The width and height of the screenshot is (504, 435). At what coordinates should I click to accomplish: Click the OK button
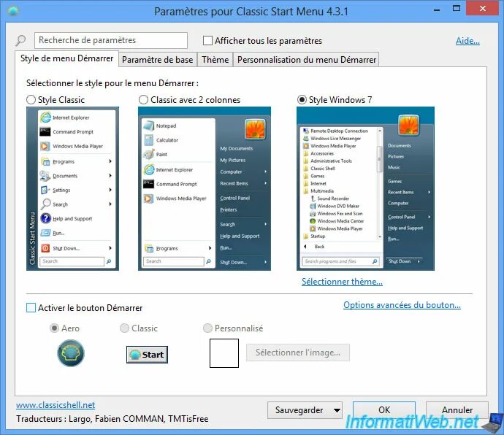384,410
